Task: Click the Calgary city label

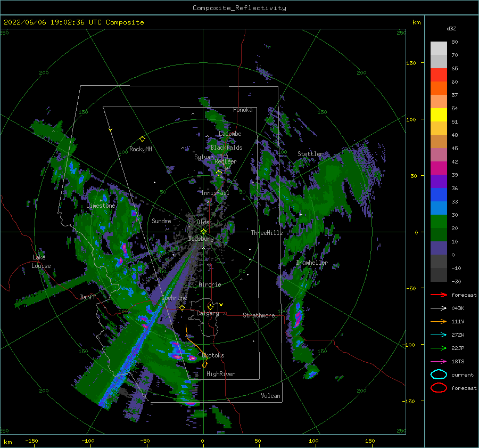Action: click(x=208, y=313)
